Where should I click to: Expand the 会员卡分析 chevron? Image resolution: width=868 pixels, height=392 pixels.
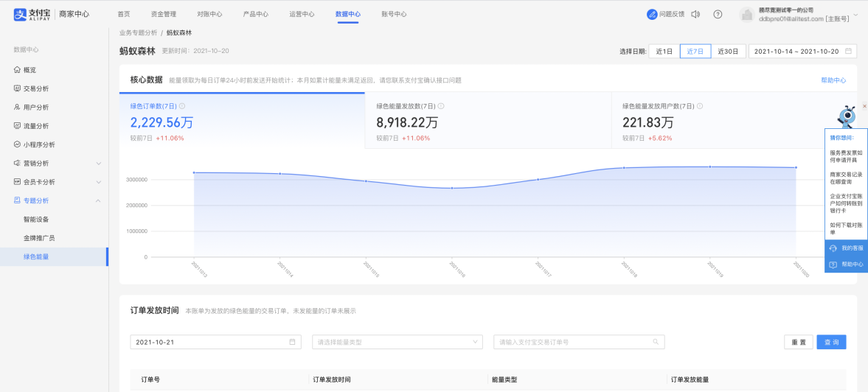(x=99, y=182)
